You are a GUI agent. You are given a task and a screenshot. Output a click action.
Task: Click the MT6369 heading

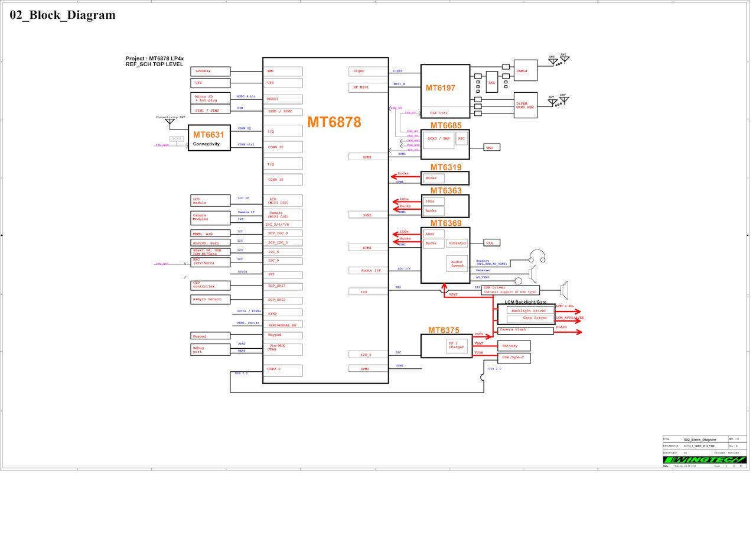pyautogui.click(x=446, y=223)
